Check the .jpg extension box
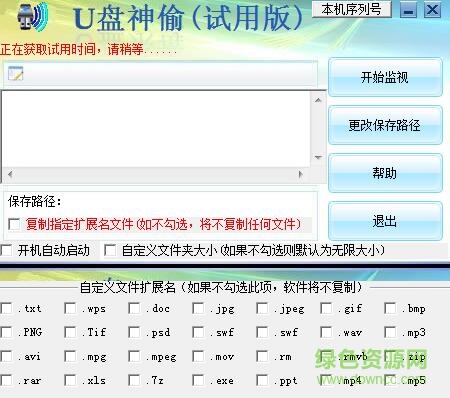The width and height of the screenshot is (450, 398). tap(198, 308)
